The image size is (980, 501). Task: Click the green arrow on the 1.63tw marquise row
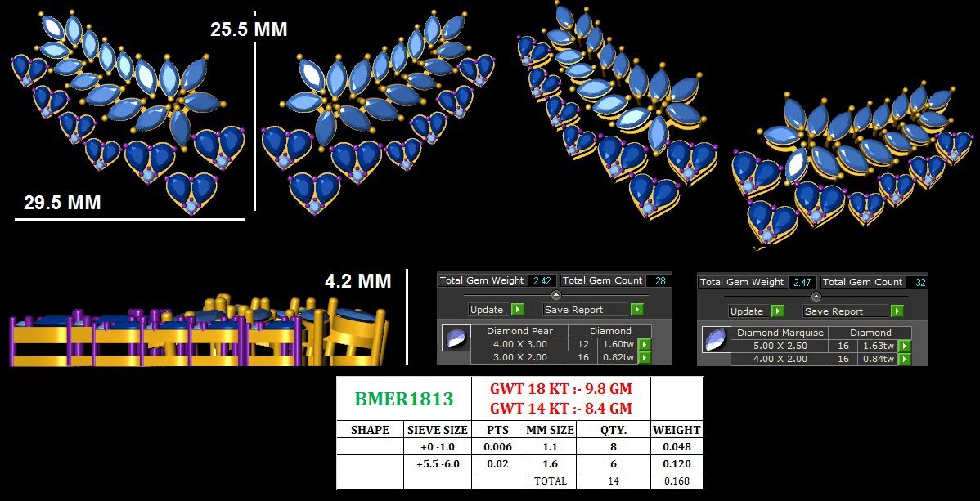(x=904, y=347)
